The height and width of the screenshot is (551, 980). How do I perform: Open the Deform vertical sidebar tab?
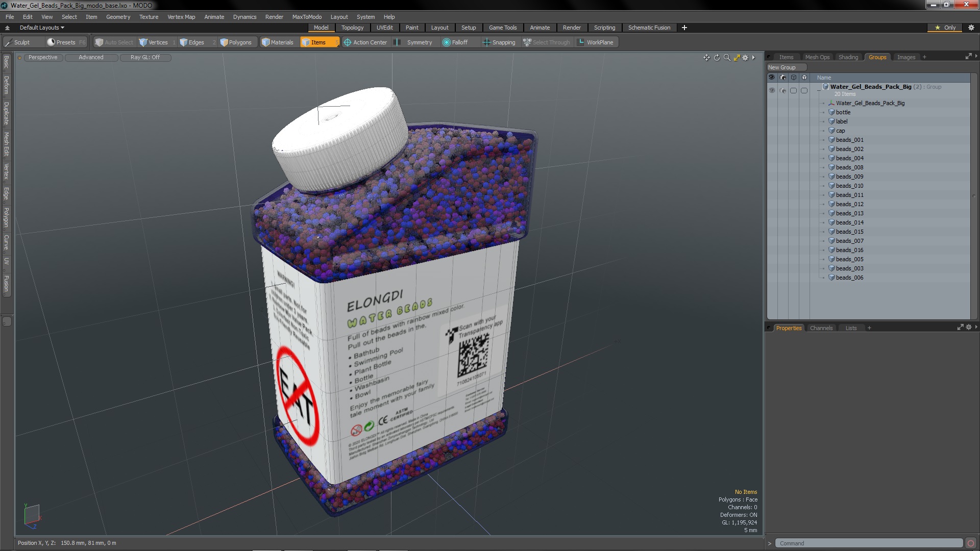pos(6,86)
